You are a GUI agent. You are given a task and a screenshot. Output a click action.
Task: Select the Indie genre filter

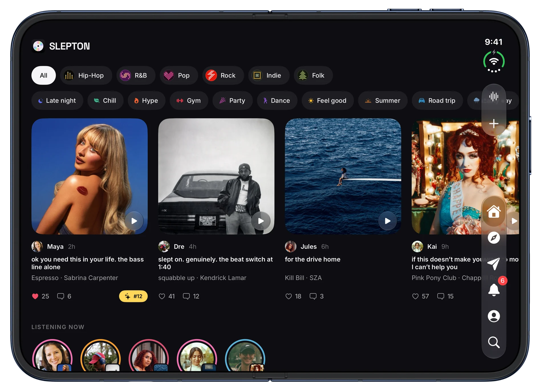(x=269, y=75)
